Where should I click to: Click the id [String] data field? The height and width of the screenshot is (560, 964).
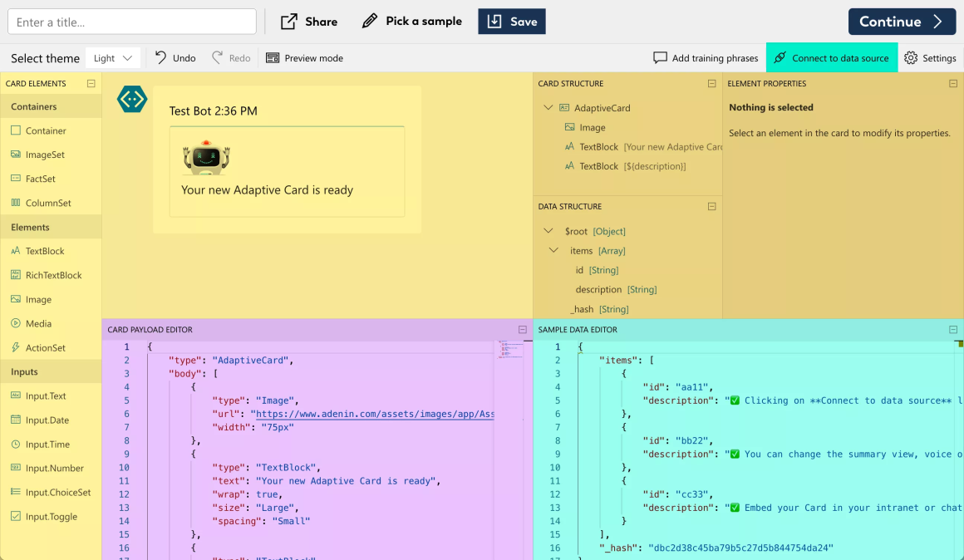tap(597, 270)
